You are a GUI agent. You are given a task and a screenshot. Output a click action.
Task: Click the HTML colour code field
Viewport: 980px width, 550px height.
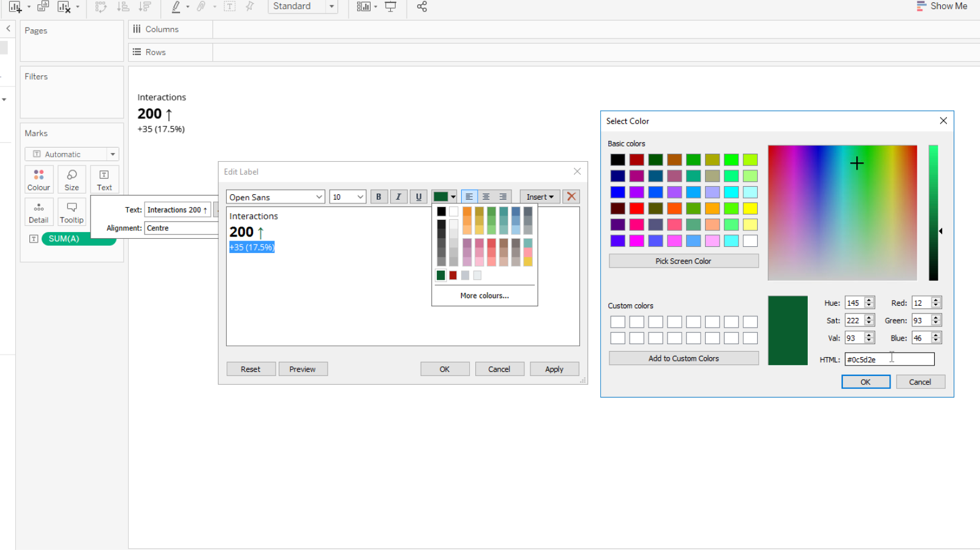(x=889, y=360)
